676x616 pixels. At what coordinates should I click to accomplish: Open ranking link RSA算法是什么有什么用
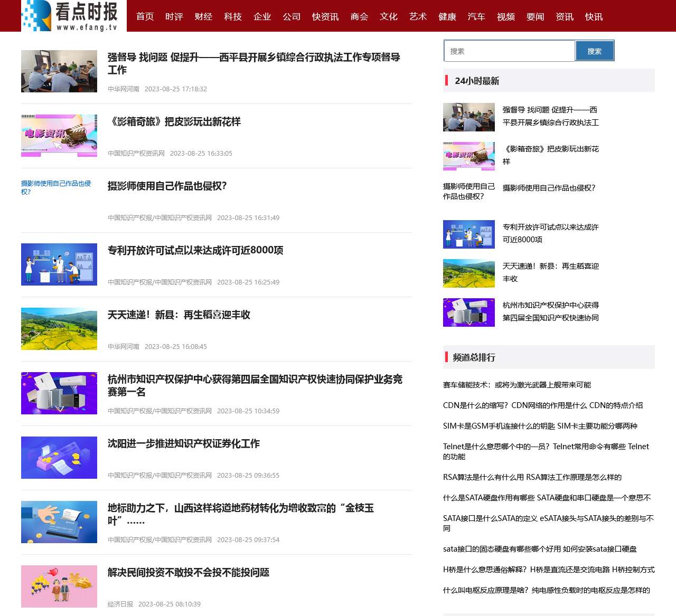point(532,477)
